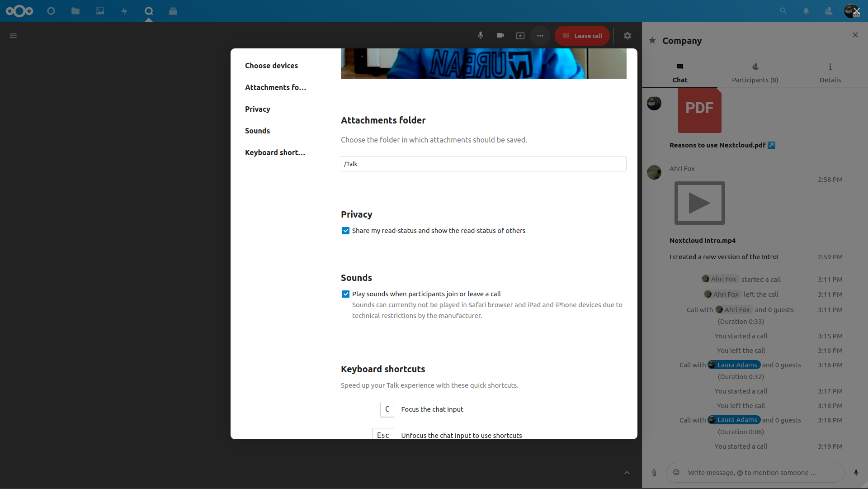Switch to Participants tab in Company panel

(755, 71)
